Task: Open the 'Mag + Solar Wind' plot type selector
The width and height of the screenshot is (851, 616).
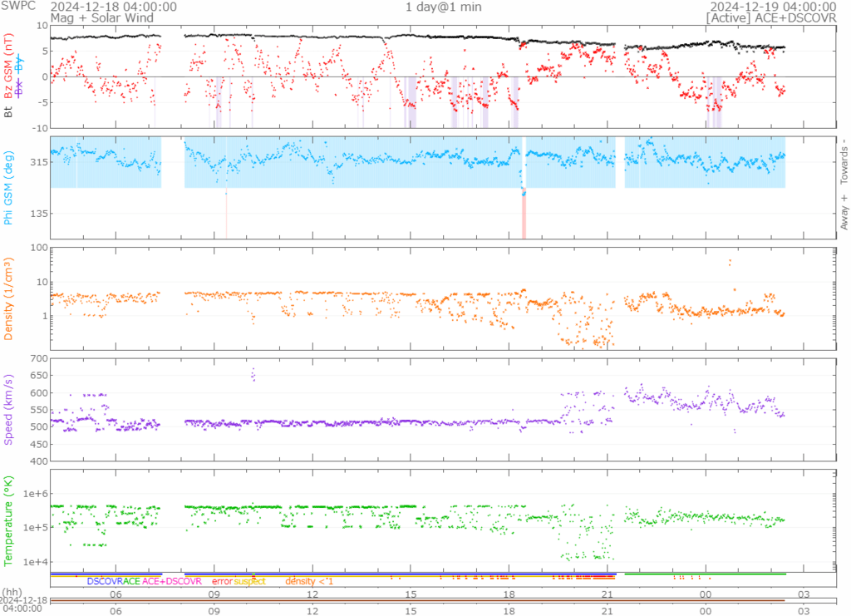Action: coord(96,17)
